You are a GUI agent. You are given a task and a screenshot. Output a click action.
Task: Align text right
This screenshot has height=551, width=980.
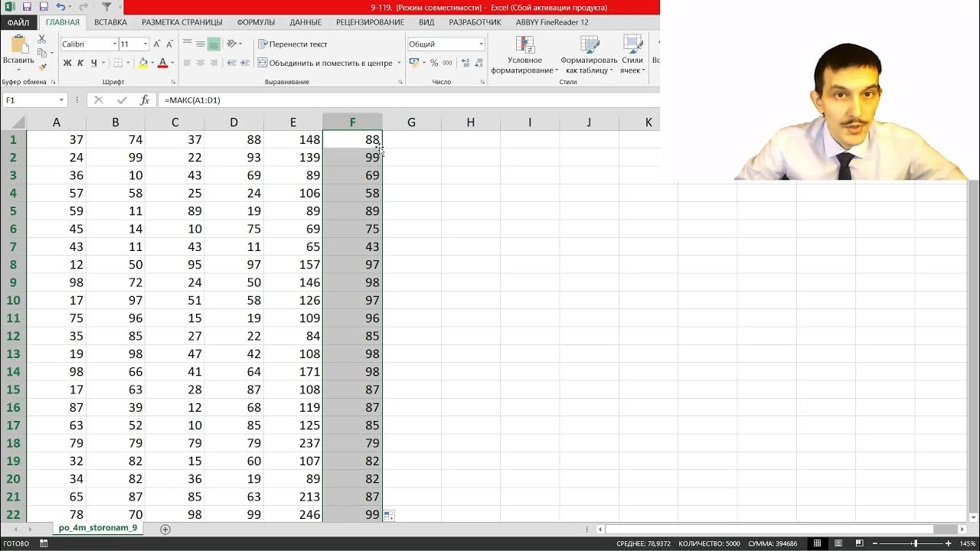tap(214, 63)
